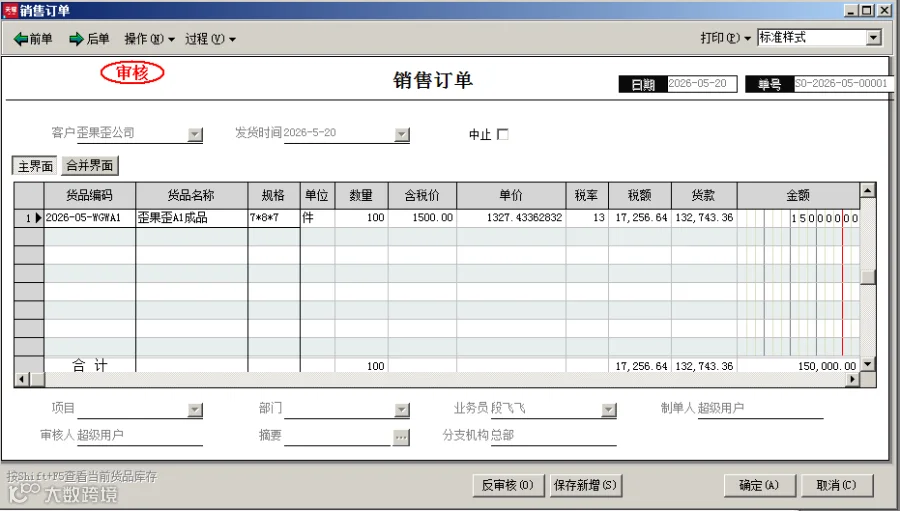Click the 确定(A) button

(759, 485)
